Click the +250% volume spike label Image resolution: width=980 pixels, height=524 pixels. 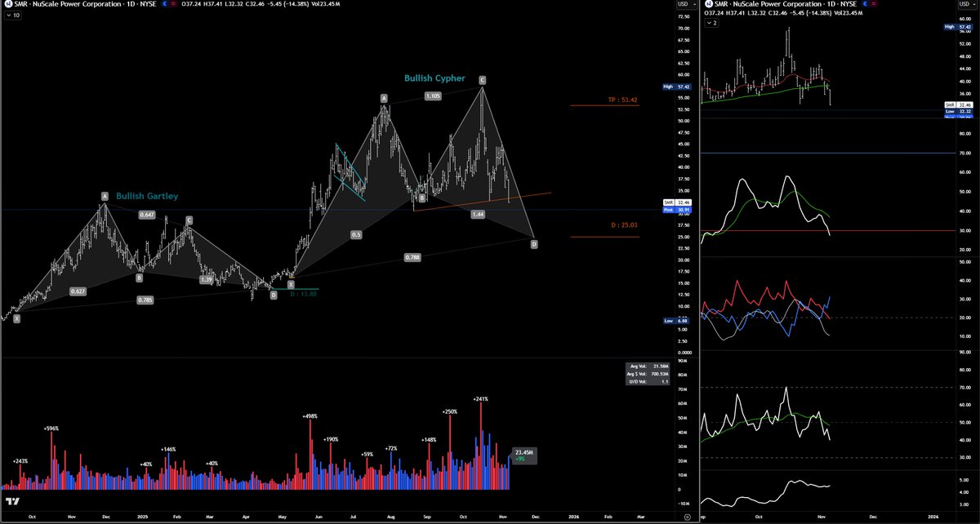pyautogui.click(x=450, y=412)
